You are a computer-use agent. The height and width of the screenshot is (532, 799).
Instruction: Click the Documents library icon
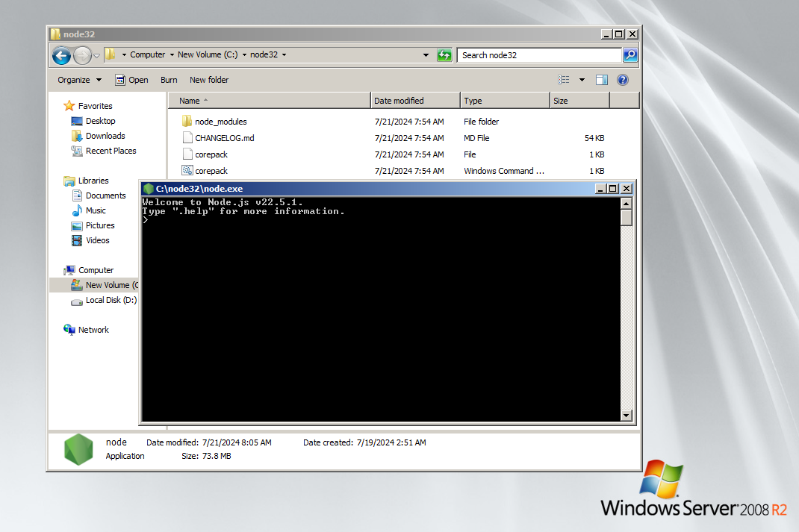tap(77, 195)
